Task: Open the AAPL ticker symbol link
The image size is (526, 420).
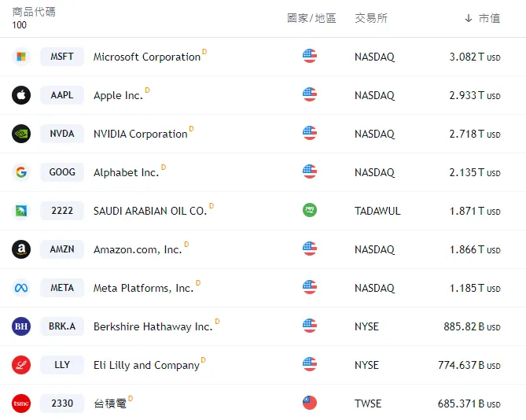Action: tap(62, 95)
